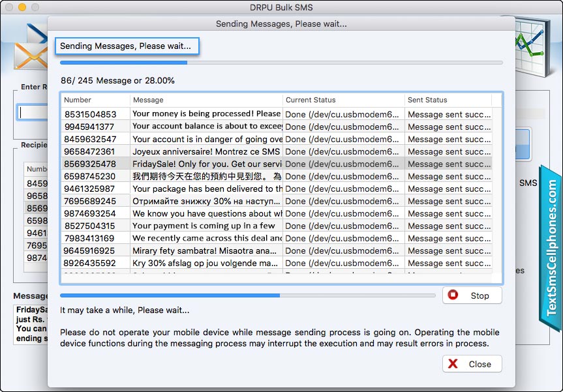Select number 8531504853 in the table
Screen dimensions: 563x392
click(91, 114)
